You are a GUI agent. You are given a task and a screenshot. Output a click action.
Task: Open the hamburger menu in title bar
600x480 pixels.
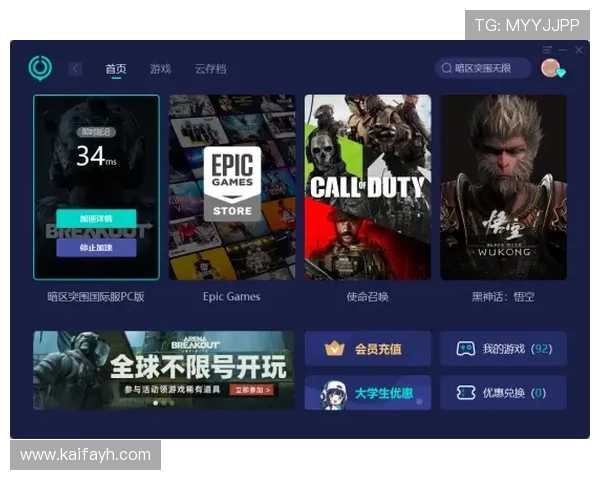coord(547,50)
